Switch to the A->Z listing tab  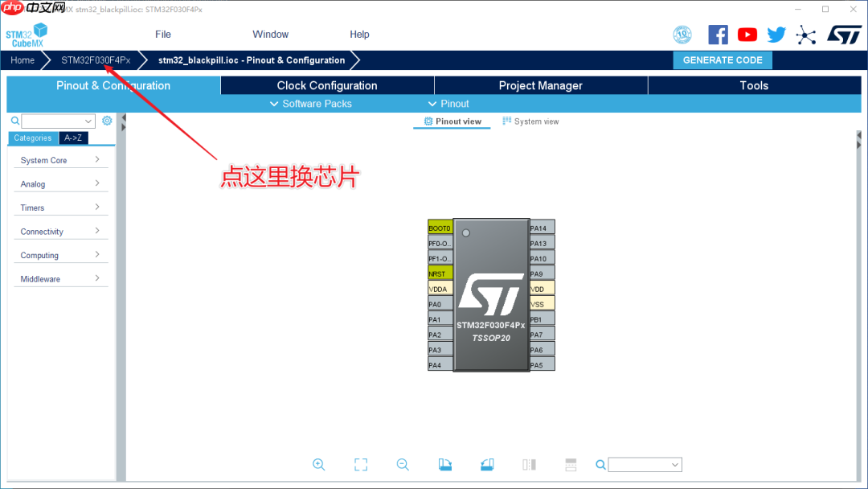pos(73,138)
